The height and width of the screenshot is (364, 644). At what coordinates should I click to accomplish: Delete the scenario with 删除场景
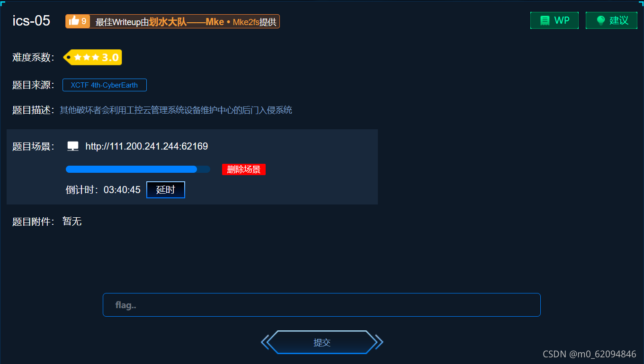(244, 169)
